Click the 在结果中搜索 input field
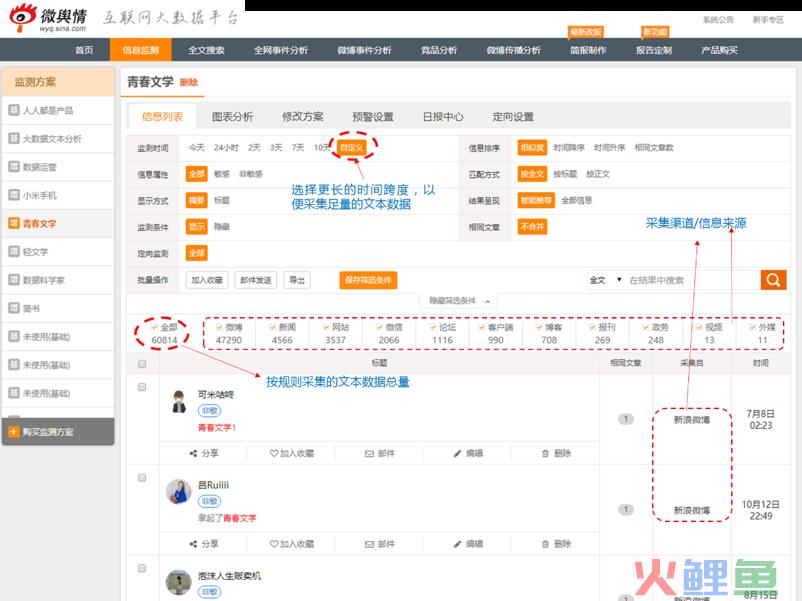The height and width of the screenshot is (601, 802). click(693, 280)
